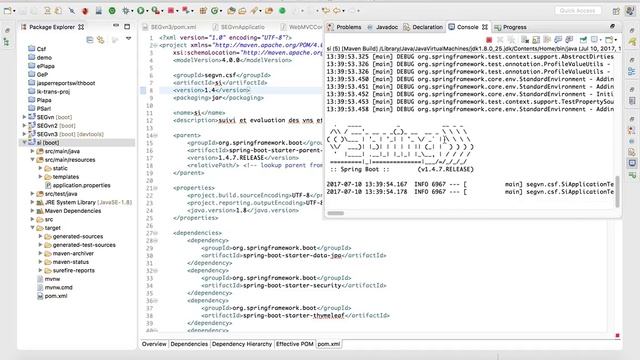Viewport: 640px width, 360px height.
Task: Fold the dependencies element at line 27
Action: (156, 233)
